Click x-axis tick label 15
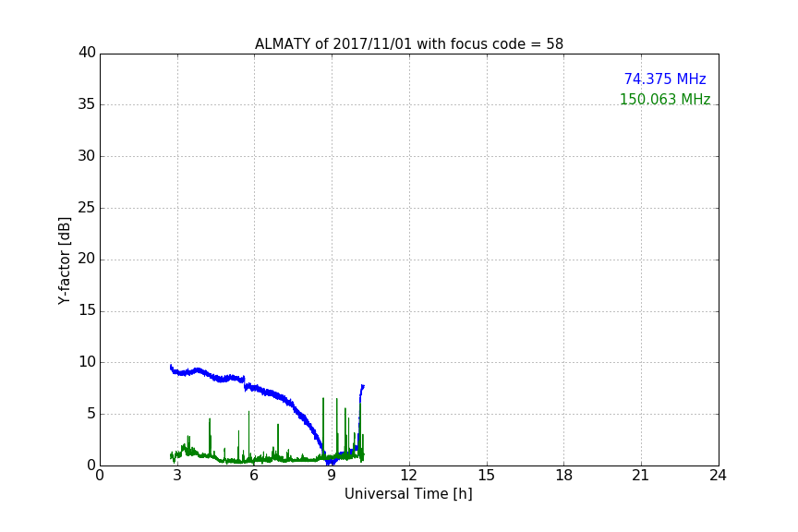This screenshot has height=532, width=798. click(486, 476)
